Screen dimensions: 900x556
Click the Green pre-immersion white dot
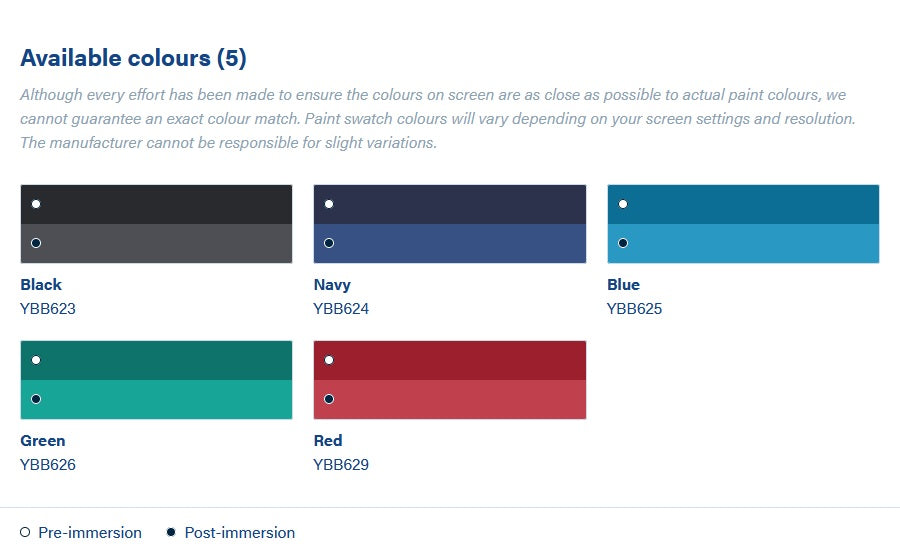pos(36,360)
